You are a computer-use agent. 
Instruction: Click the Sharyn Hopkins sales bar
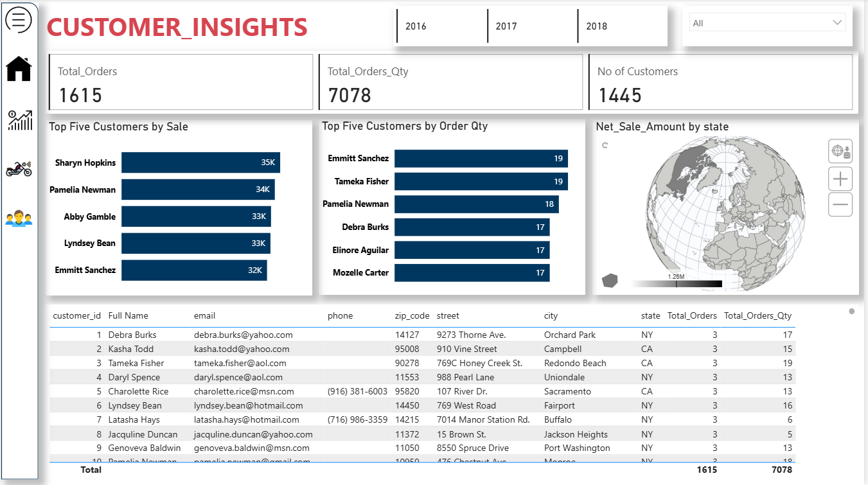click(x=200, y=163)
